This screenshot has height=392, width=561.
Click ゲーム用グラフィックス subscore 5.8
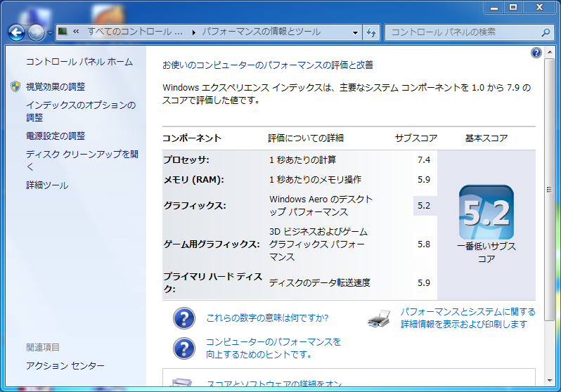pyautogui.click(x=424, y=244)
